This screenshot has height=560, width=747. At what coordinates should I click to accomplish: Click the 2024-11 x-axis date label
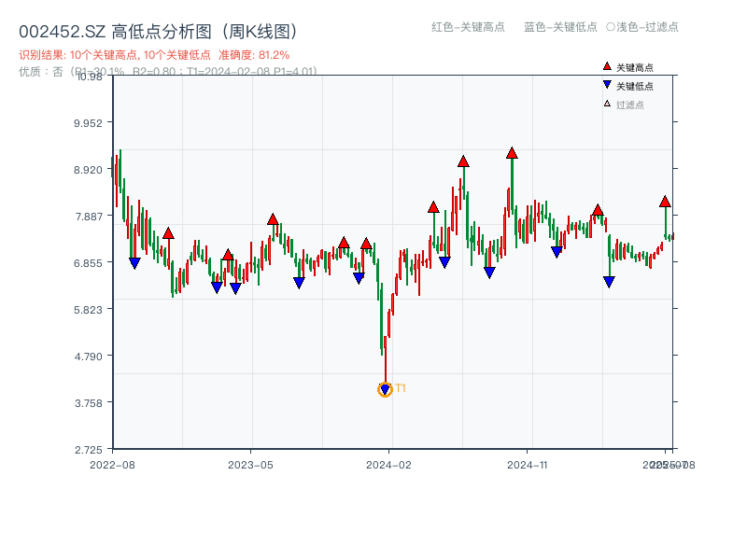pyautogui.click(x=528, y=464)
